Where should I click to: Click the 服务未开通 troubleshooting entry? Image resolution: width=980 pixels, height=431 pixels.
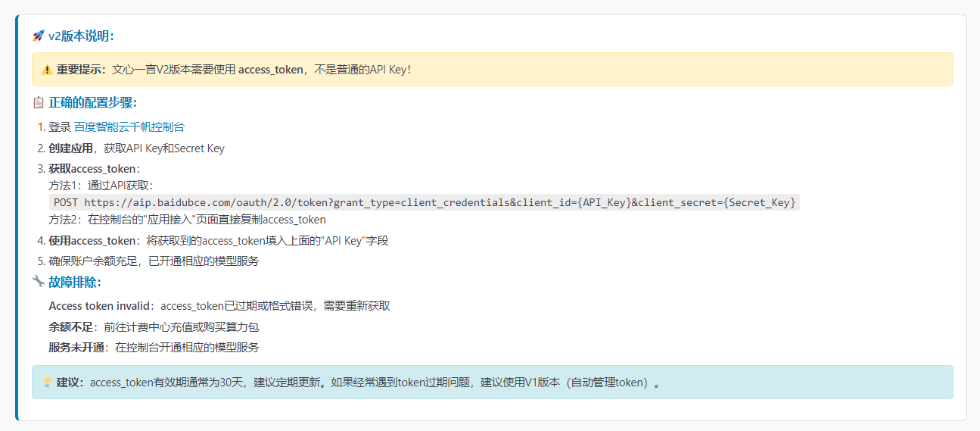[154, 348]
